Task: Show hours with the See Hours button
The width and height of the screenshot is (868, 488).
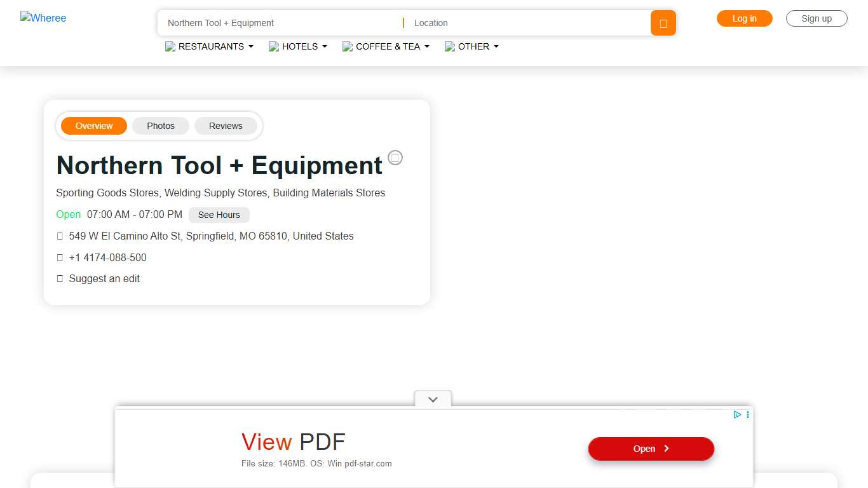Action: pos(219,215)
